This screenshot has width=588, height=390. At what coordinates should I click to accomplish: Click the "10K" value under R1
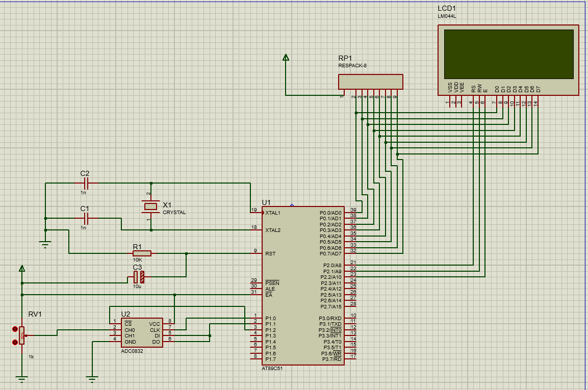pyautogui.click(x=137, y=260)
